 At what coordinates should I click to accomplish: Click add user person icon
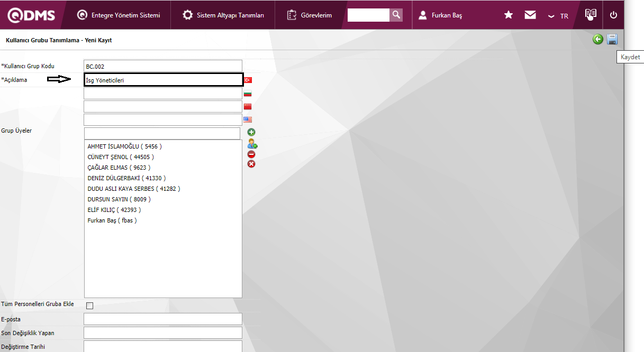[x=252, y=143]
